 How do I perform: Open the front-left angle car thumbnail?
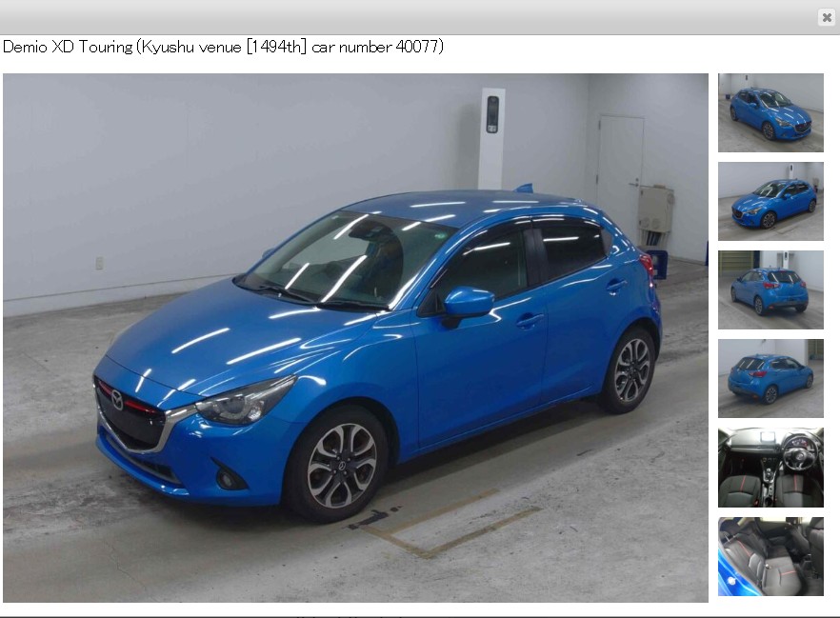[x=770, y=201]
